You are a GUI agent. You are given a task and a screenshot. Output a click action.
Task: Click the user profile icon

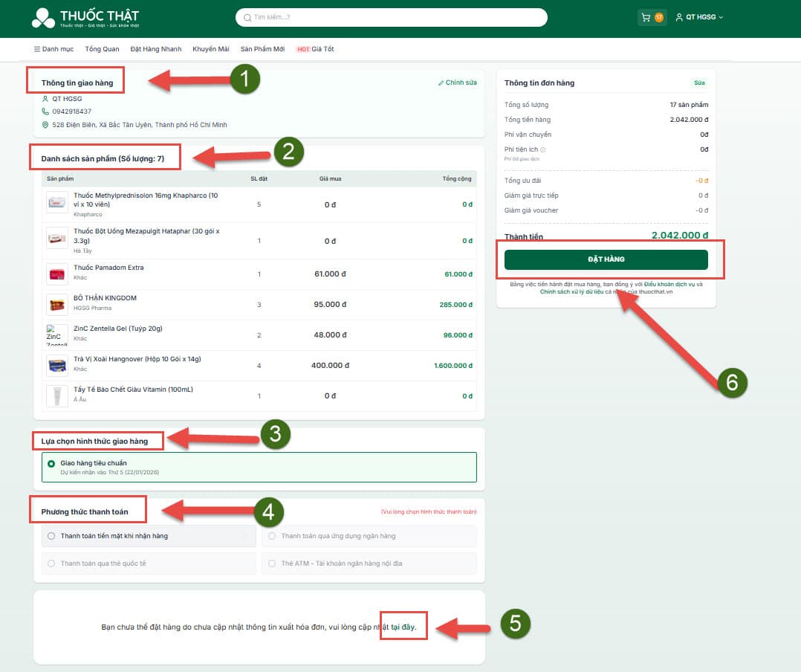tap(679, 17)
